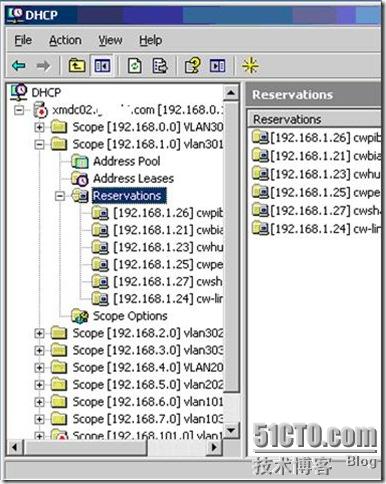Collapse the xmdc02 server node
The height and width of the screenshot is (484, 386).
coord(19,110)
